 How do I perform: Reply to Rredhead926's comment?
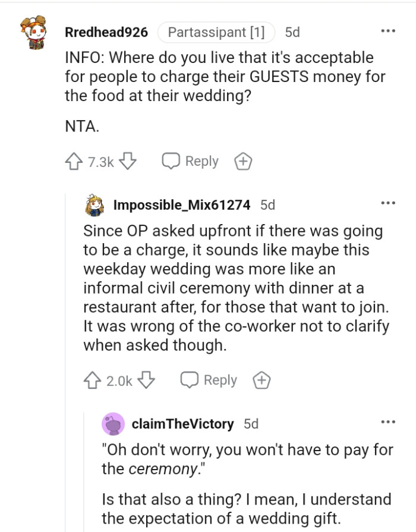[x=191, y=161]
